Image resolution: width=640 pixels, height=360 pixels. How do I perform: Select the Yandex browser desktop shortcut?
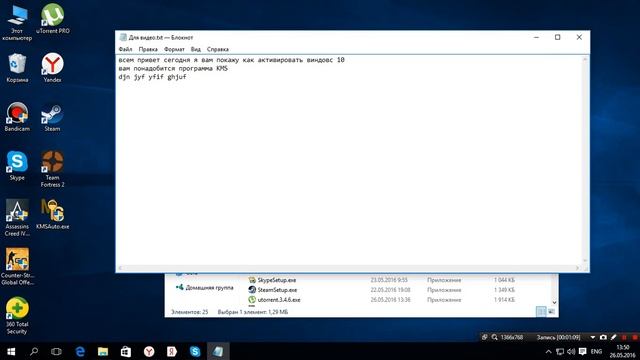pyautogui.click(x=52, y=68)
